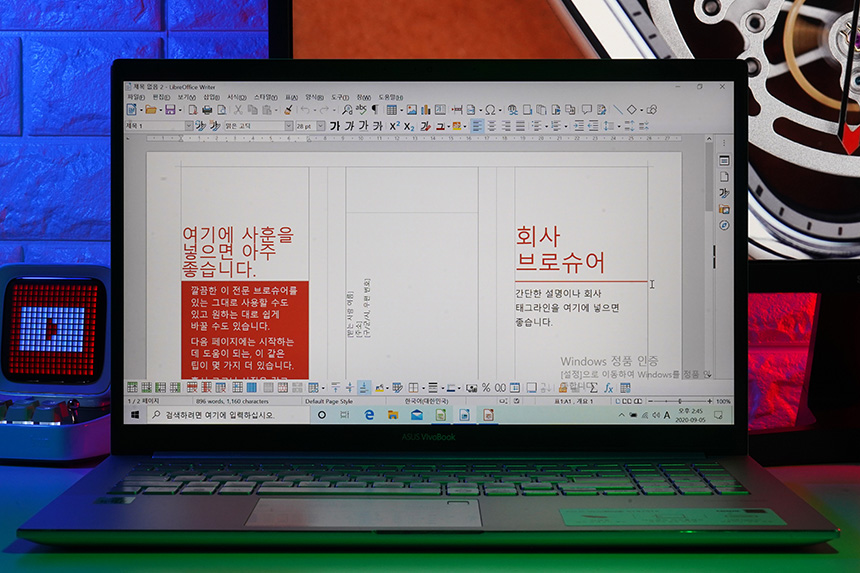Adjust the zoom slider in status bar

pos(680,401)
